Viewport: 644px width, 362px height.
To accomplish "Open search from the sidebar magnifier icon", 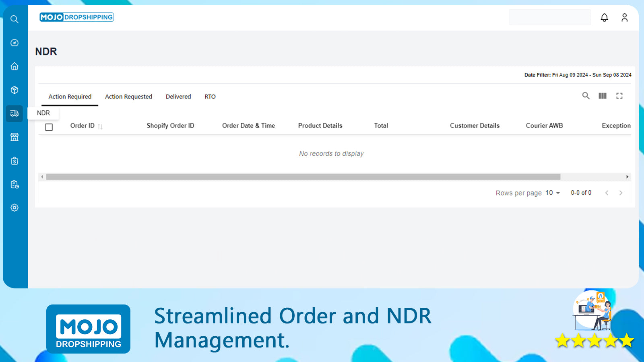I will click(14, 19).
